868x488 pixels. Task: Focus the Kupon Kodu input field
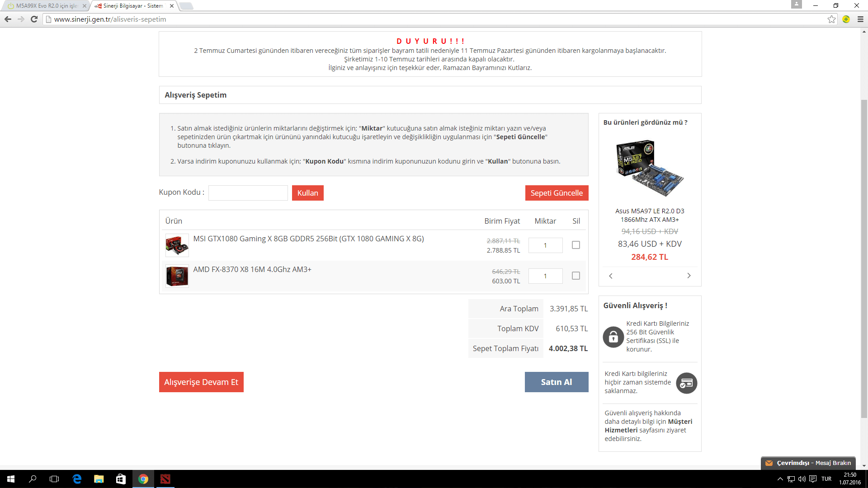[248, 193]
